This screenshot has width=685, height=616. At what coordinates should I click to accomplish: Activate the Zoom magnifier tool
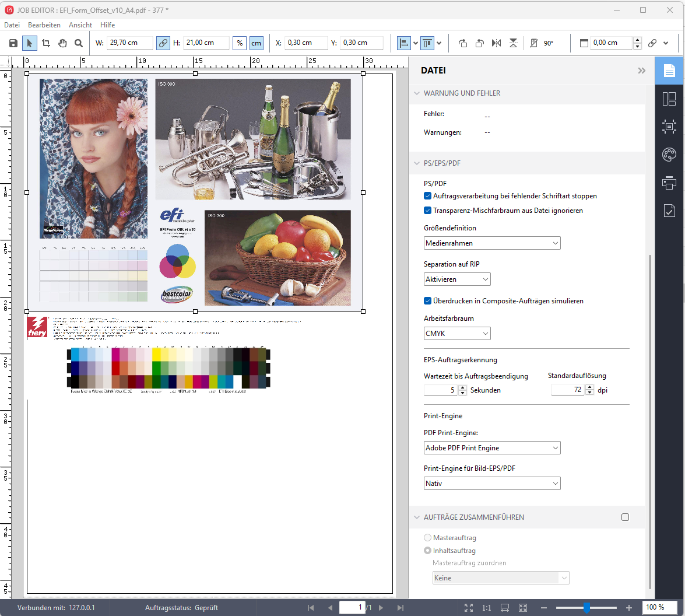point(79,43)
